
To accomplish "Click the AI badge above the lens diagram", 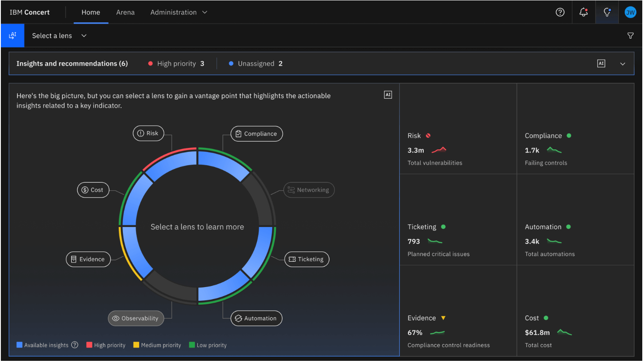I will [x=388, y=94].
